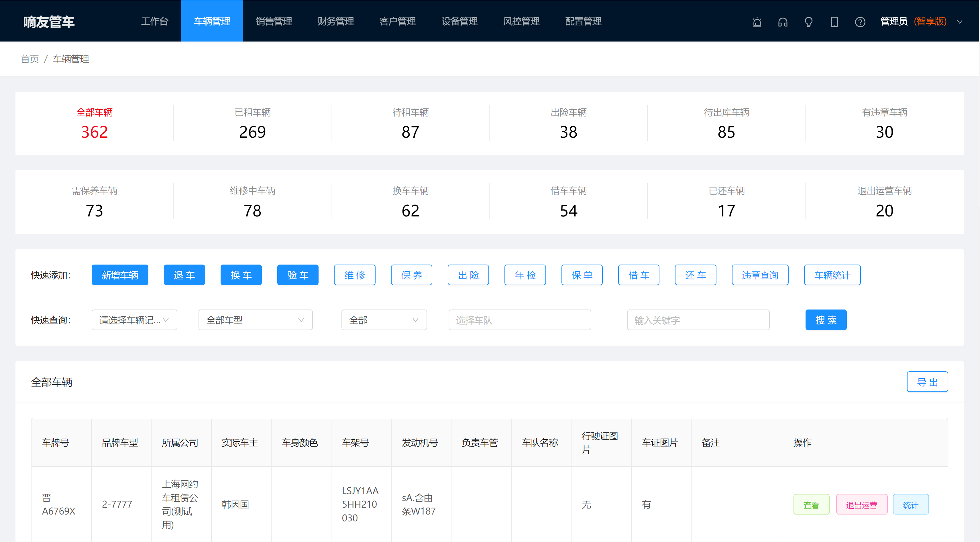Click the 嘀友管车 logo
This screenshot has width=980, height=542.
tap(49, 22)
